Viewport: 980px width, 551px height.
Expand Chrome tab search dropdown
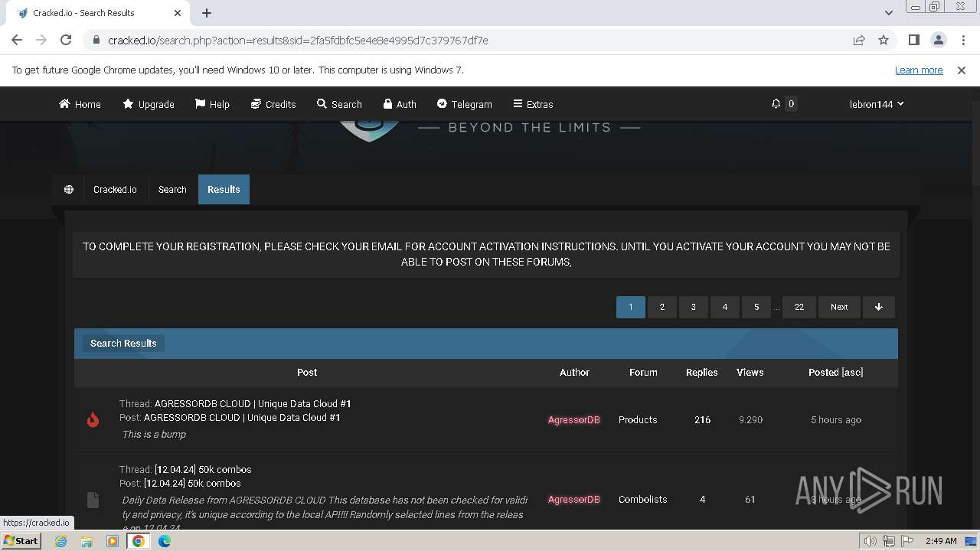click(x=888, y=13)
